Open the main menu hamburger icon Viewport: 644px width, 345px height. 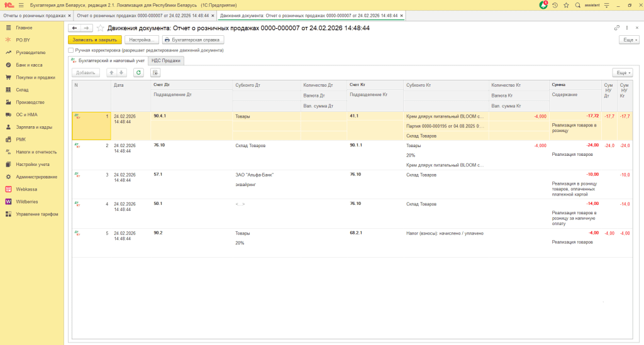21,4
